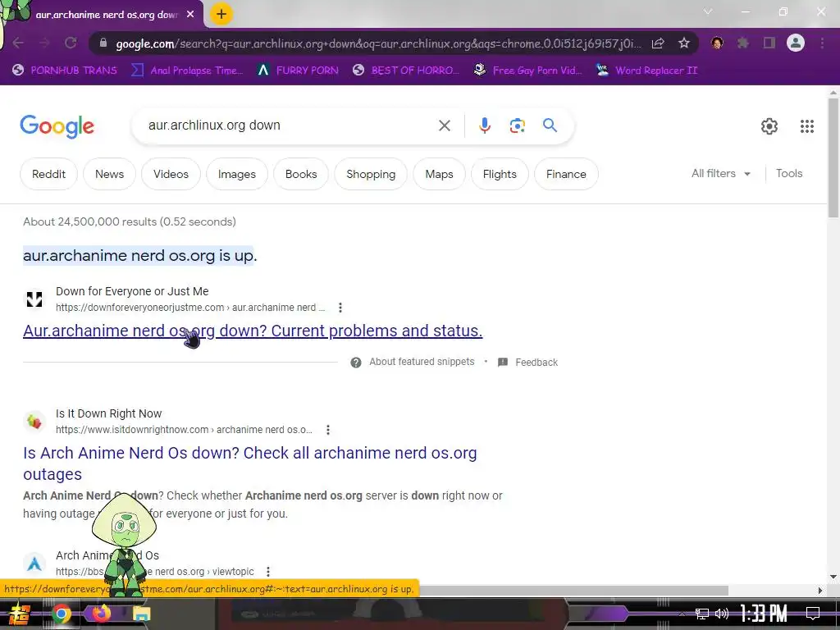Image resolution: width=840 pixels, height=630 pixels.
Task: Open the PORNHUB TRANS bookmark
Action: point(65,71)
